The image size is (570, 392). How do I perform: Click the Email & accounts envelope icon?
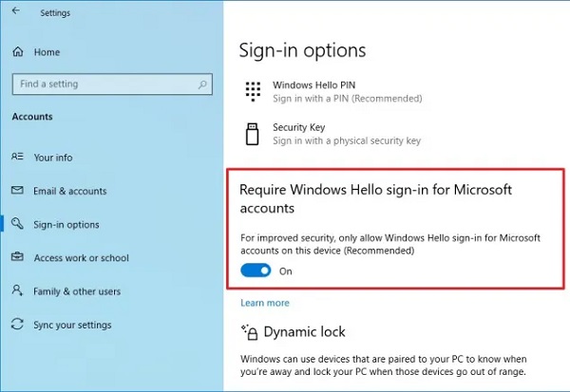[x=17, y=190]
